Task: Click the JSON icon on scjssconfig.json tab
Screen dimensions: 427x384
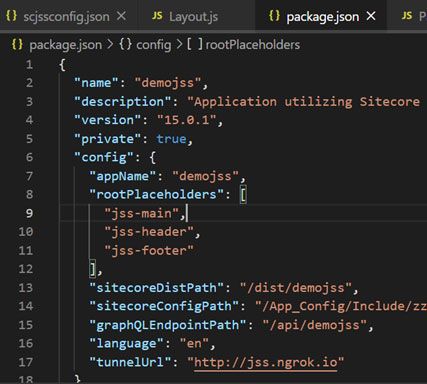Action: [12, 16]
